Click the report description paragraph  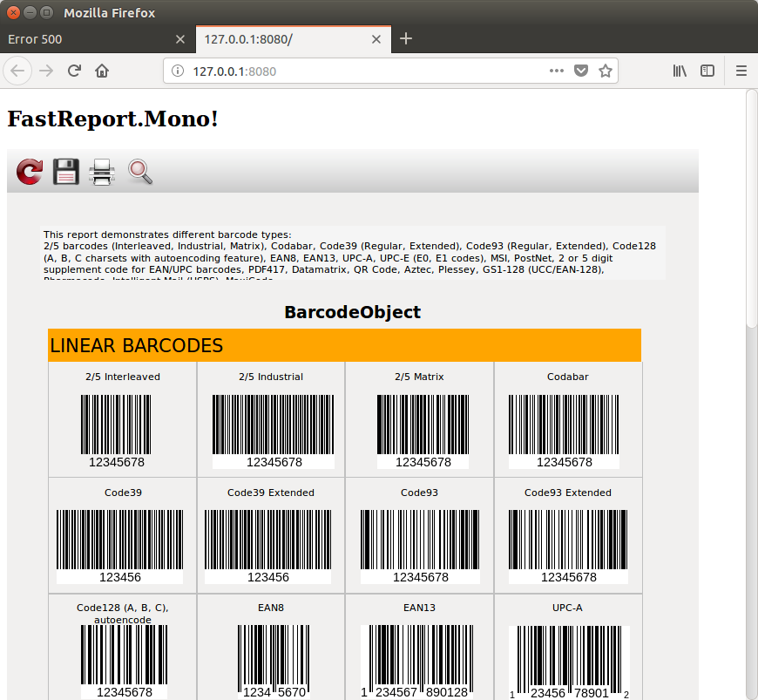(353, 253)
